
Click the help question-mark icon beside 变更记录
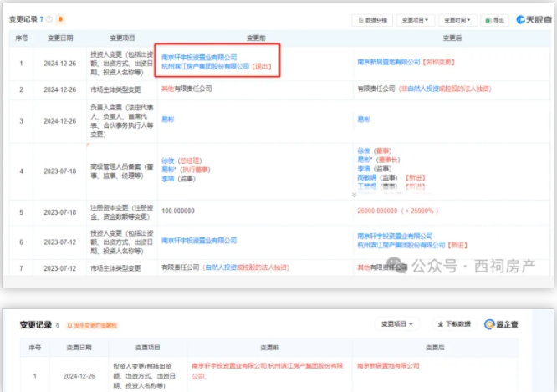click(50, 19)
